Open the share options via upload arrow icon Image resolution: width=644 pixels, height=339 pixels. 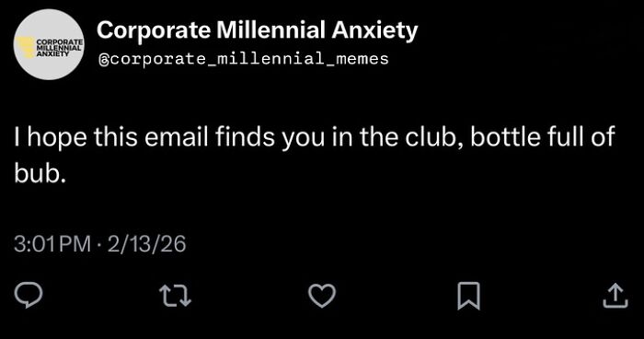click(x=615, y=296)
